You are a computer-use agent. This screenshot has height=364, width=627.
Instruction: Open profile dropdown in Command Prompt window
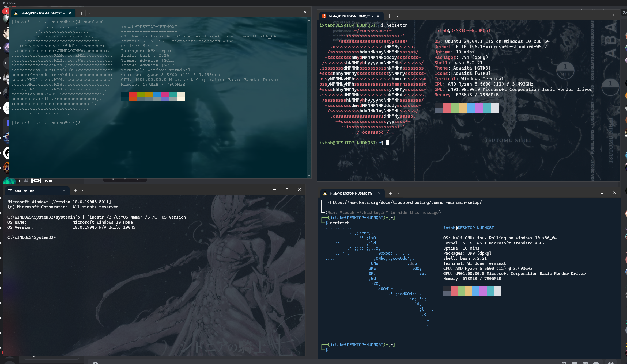point(83,191)
